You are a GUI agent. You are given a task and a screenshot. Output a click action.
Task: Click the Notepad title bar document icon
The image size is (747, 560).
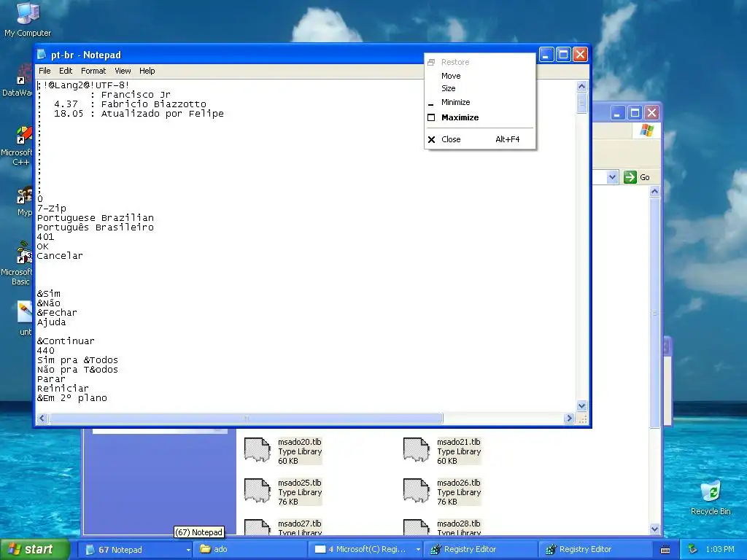(42, 54)
